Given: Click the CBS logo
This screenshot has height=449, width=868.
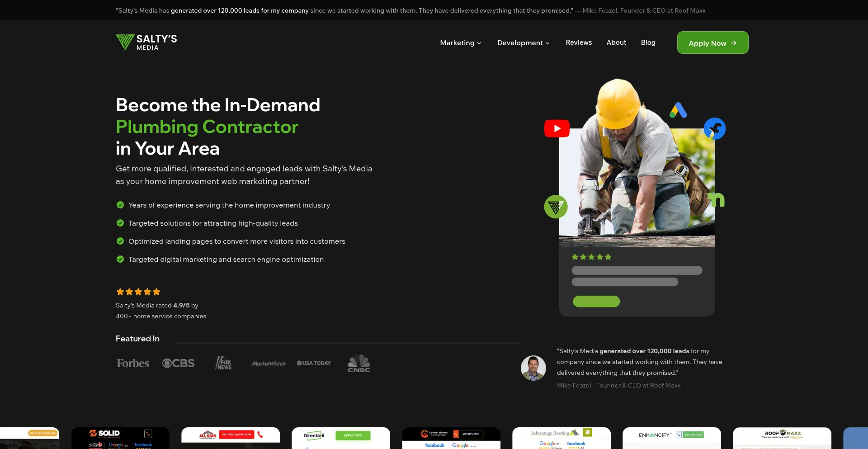Looking at the screenshot, I should [178, 363].
